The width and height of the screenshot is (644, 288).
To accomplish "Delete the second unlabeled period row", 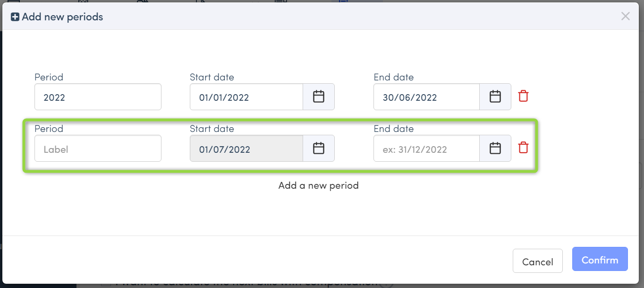I will point(523,148).
